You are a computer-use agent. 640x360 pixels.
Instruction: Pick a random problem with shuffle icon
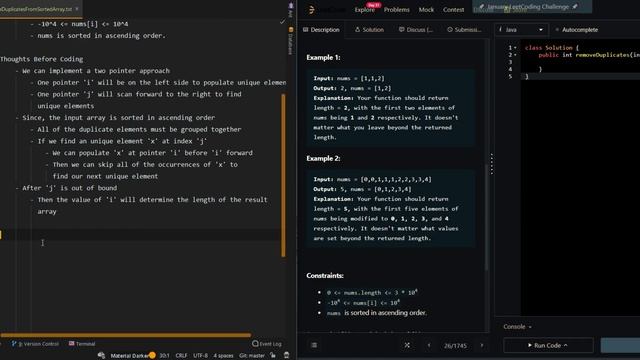[407, 345]
